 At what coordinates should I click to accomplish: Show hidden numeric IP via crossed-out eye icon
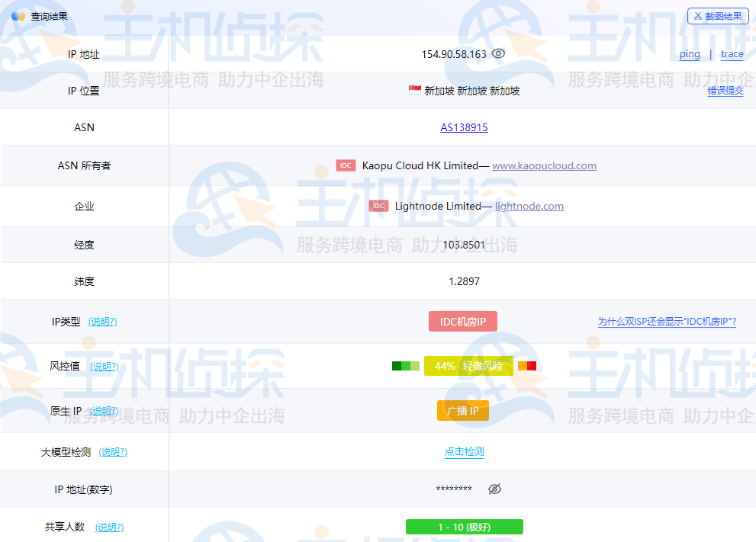point(494,489)
